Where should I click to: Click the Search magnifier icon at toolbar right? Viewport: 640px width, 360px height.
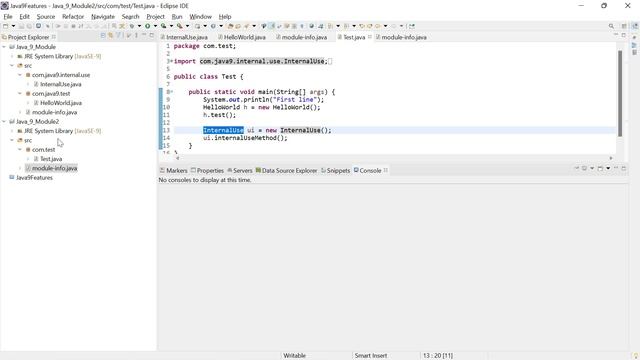(x=611, y=26)
